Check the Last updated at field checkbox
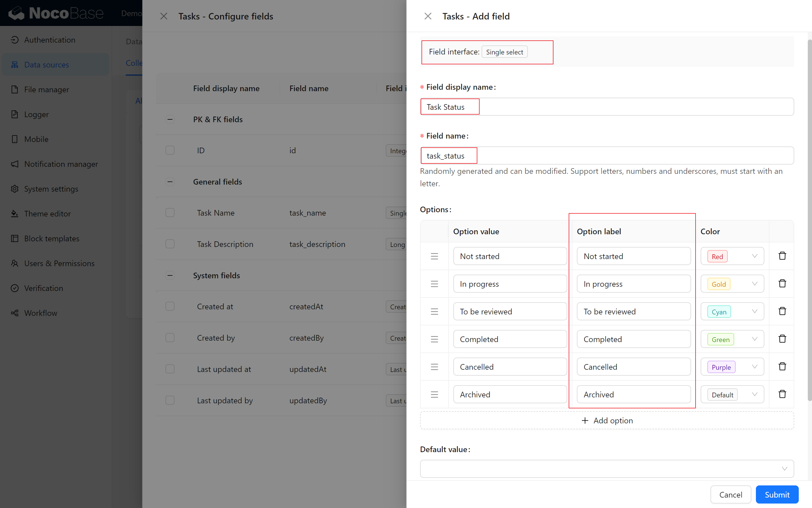The width and height of the screenshot is (812, 508). pos(170,369)
